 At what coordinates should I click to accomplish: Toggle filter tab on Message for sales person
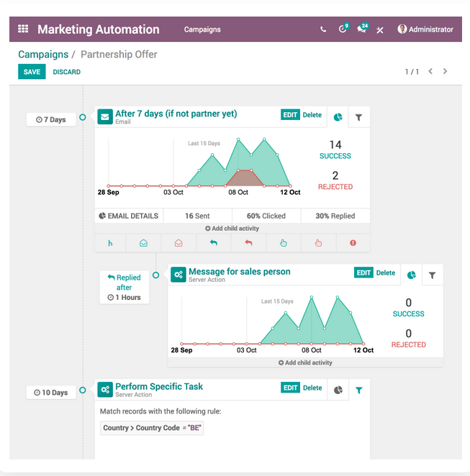pos(432,275)
